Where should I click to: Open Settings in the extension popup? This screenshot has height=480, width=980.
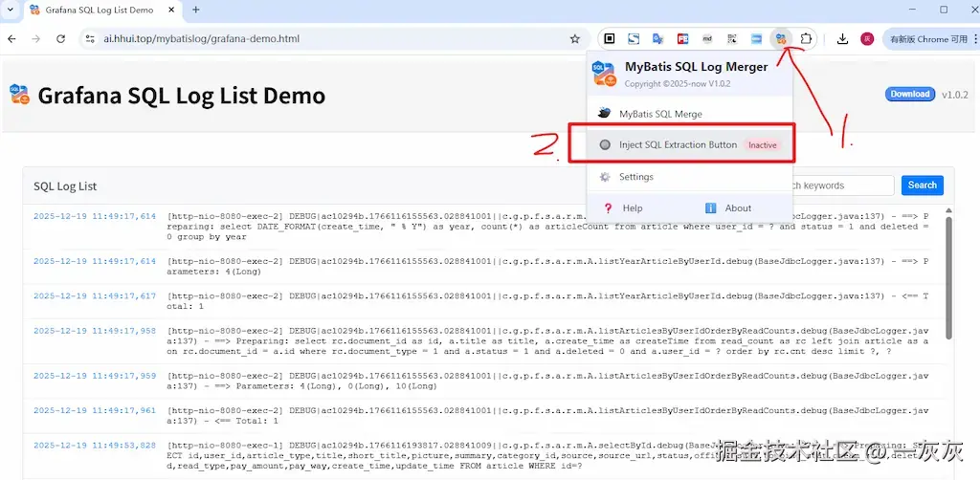click(690, 177)
